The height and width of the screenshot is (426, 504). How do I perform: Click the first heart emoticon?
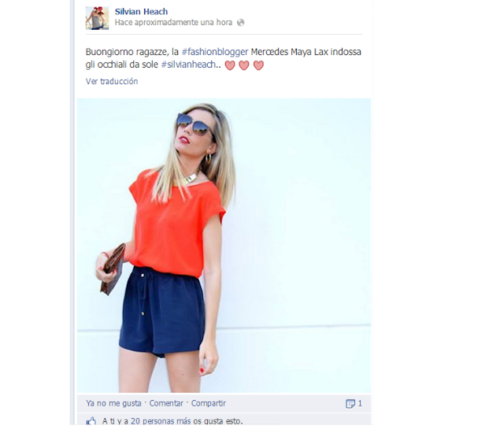click(230, 65)
